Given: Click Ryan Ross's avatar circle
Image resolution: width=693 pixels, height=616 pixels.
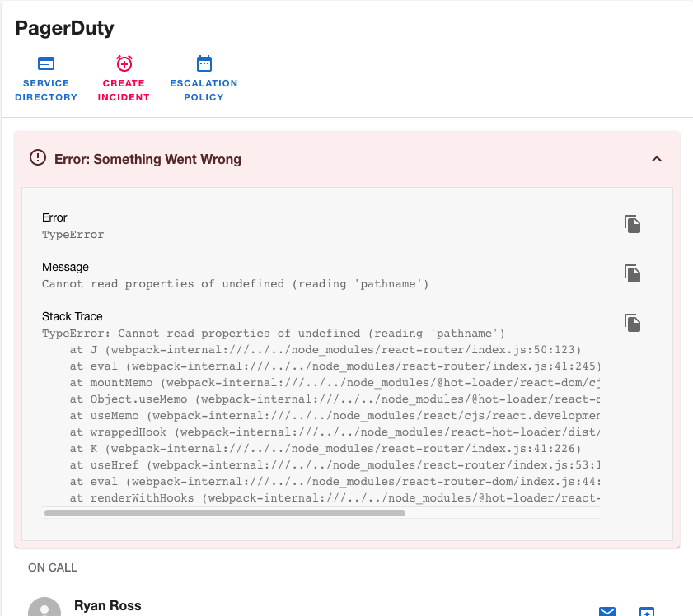Looking at the screenshot, I should click(44, 606).
